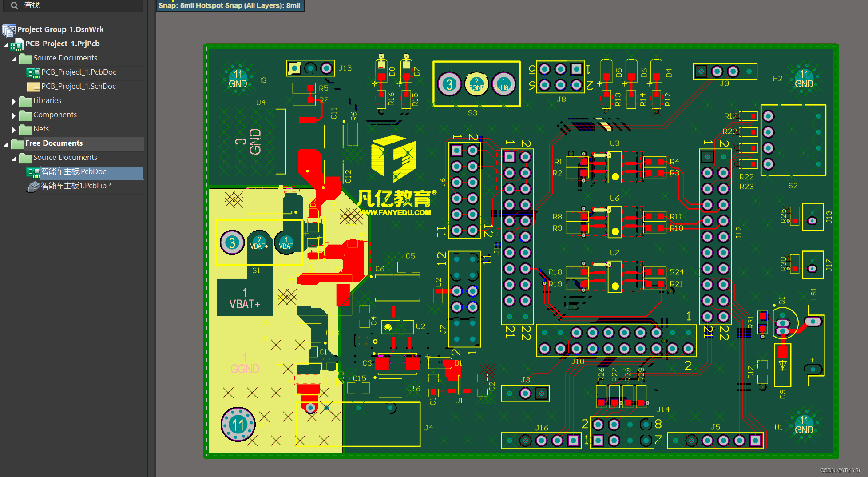Viewport: 868px width, 477px height.
Task: Click the Libraries folder icon
Action: click(x=25, y=101)
